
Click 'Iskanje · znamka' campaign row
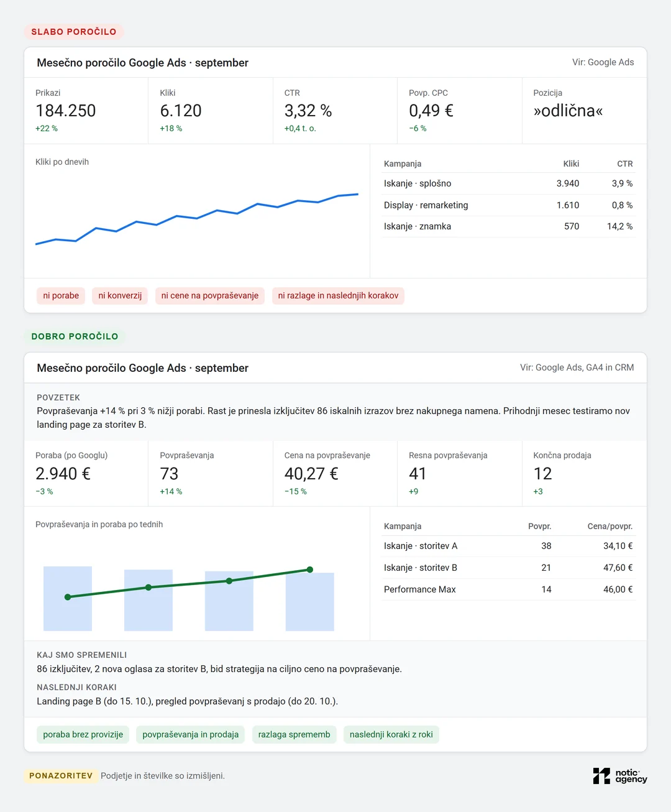pos(508,226)
